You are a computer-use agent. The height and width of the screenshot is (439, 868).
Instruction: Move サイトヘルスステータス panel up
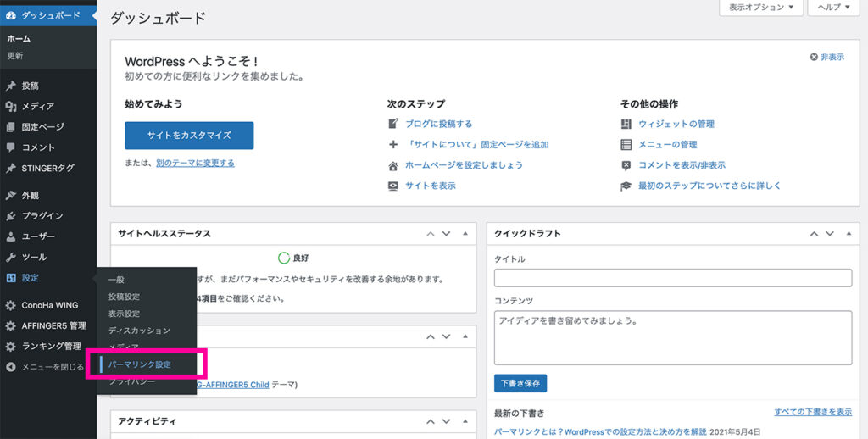[430, 234]
